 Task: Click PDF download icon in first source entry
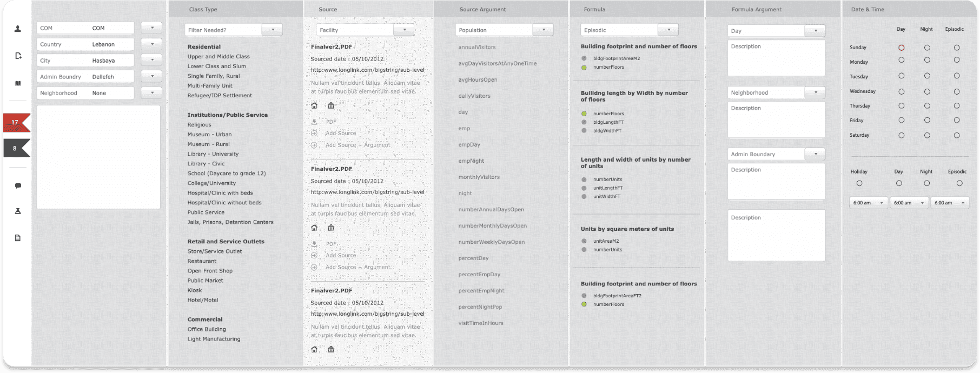point(314,122)
